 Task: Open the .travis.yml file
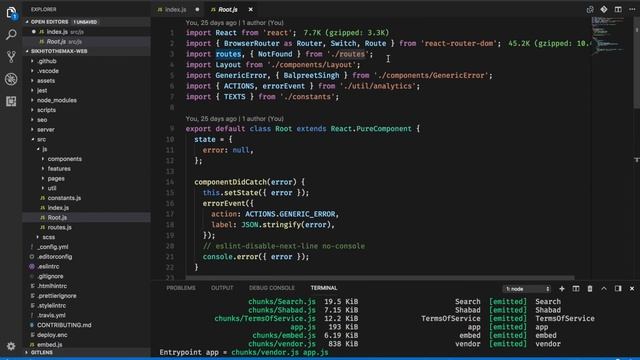click(x=51, y=315)
